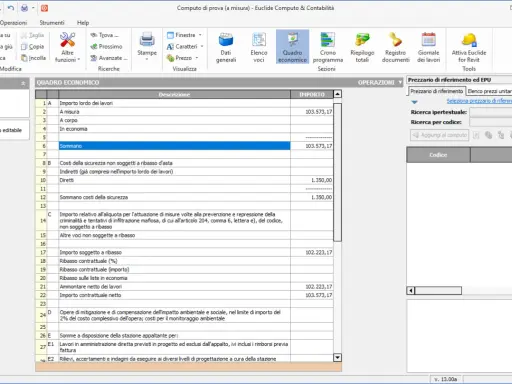This screenshot has height=384, width=512.
Task: Open the Elenco voci section
Action: point(259,47)
